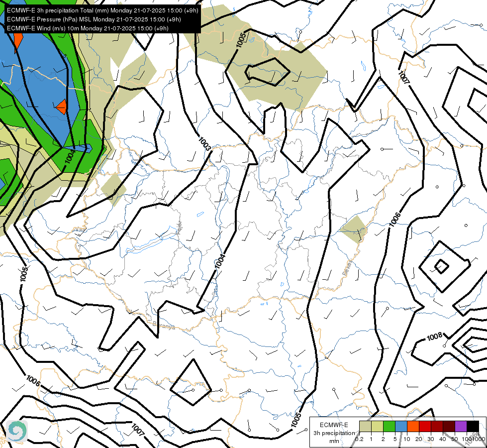487x448 pixels.
Task: Select the dark red 30 mm legend swatch
Action: pos(437,426)
